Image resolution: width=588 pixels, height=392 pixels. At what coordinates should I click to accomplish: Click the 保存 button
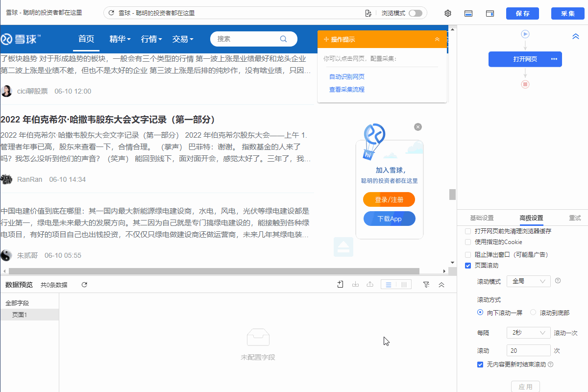[x=523, y=13]
